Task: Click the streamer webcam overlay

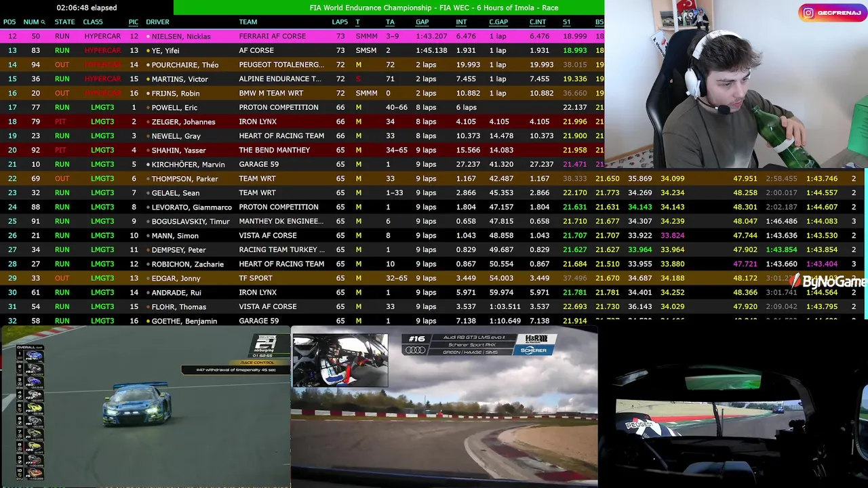Action: 736,83
